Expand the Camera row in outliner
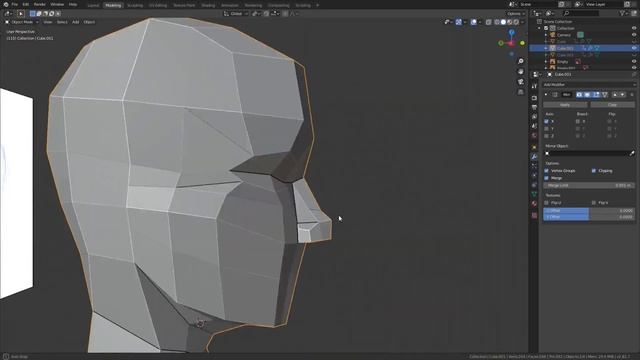The image size is (640, 360). tap(546, 35)
